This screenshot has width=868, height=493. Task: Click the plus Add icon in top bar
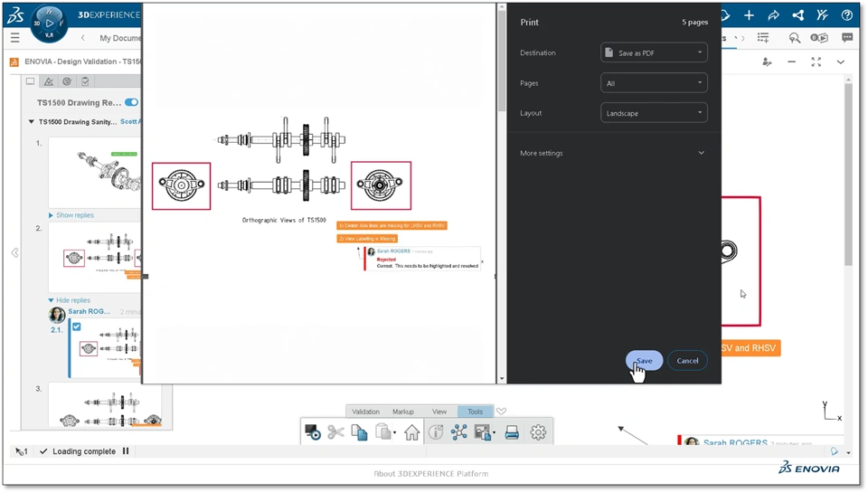coord(749,15)
